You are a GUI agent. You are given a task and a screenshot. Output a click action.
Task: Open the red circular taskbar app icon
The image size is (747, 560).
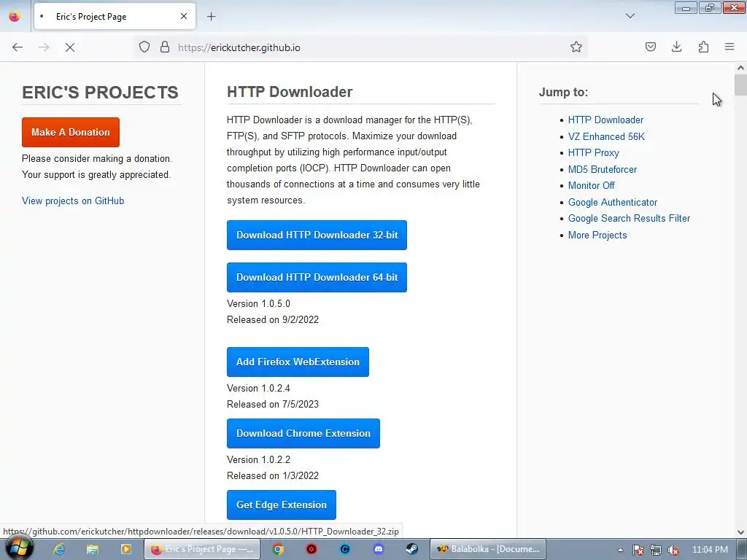pyautogui.click(x=311, y=549)
